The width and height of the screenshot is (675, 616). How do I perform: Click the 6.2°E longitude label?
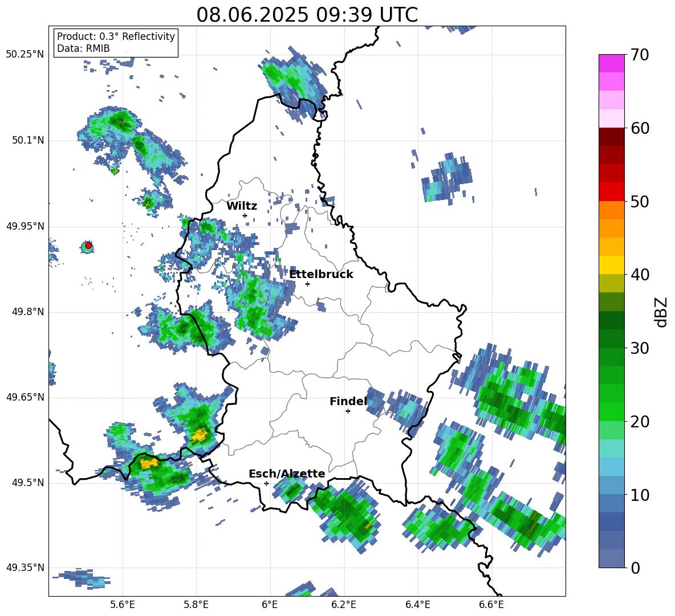pos(344,605)
